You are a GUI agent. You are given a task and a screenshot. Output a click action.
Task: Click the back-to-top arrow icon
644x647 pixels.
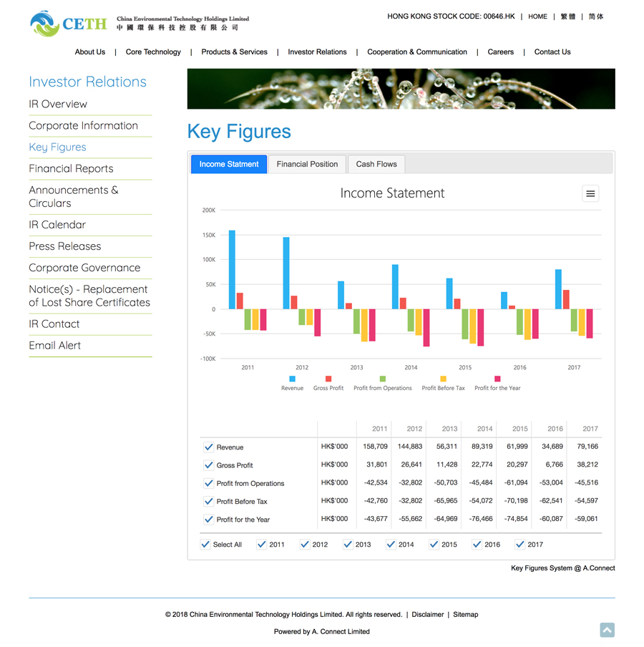(607, 630)
